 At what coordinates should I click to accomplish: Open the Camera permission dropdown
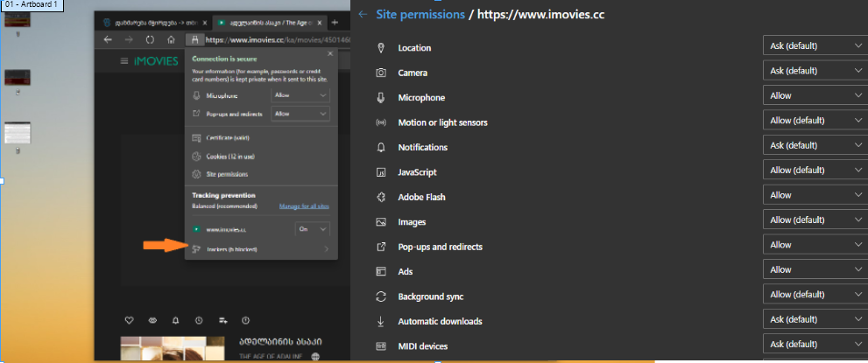[x=815, y=70]
